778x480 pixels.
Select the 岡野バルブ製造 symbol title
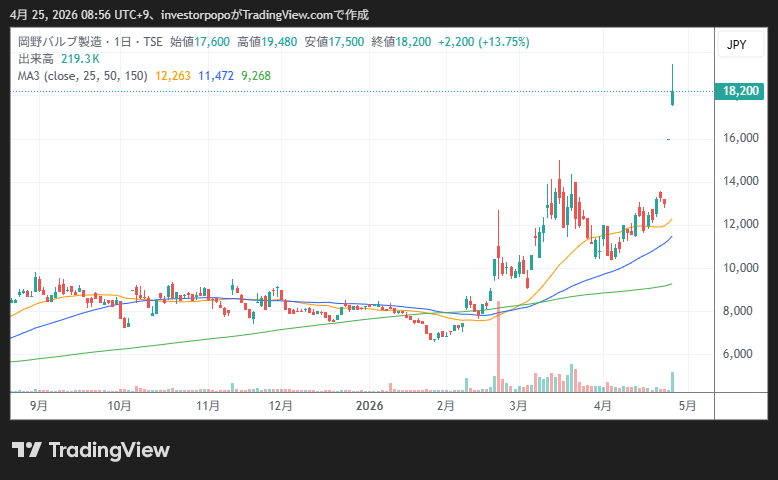coord(60,42)
